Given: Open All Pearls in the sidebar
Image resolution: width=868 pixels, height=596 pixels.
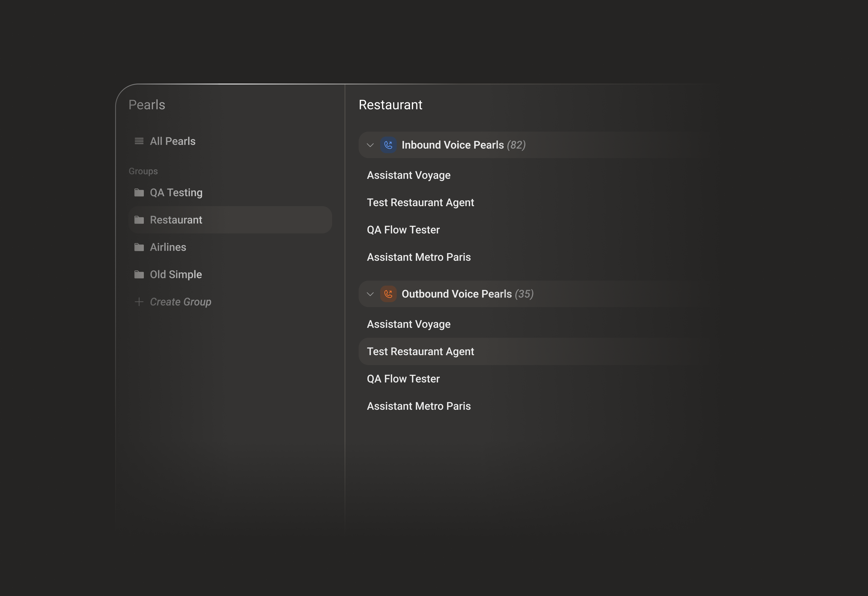Looking at the screenshot, I should click(230, 141).
